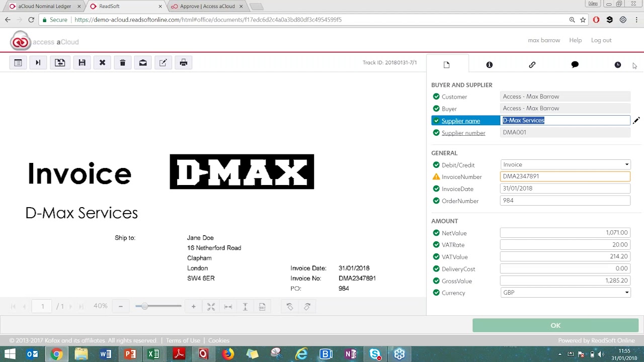
Task: Zoom out with the minus button
Action: [x=121, y=306]
